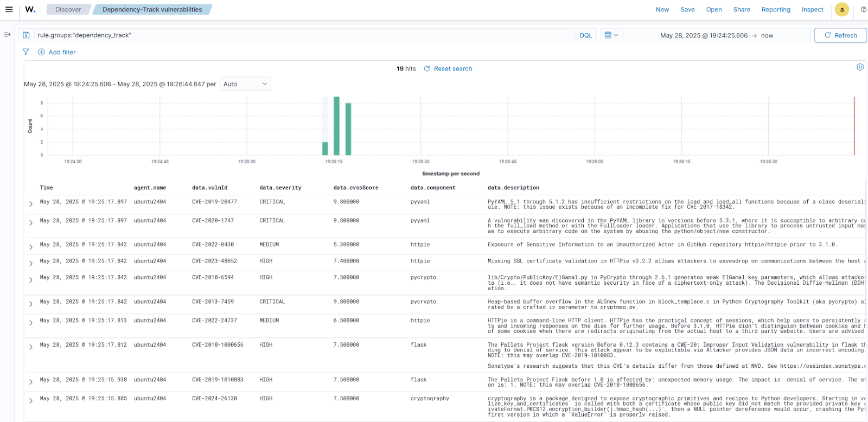Click the data.description column header
Viewport: 868px width, 422px height.
tap(513, 188)
